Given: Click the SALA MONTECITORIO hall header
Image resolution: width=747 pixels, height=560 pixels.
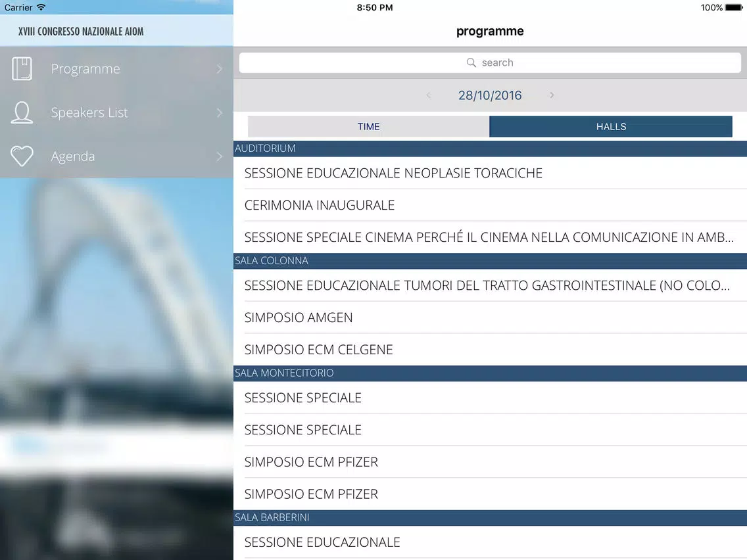Looking at the screenshot, I should (491, 373).
